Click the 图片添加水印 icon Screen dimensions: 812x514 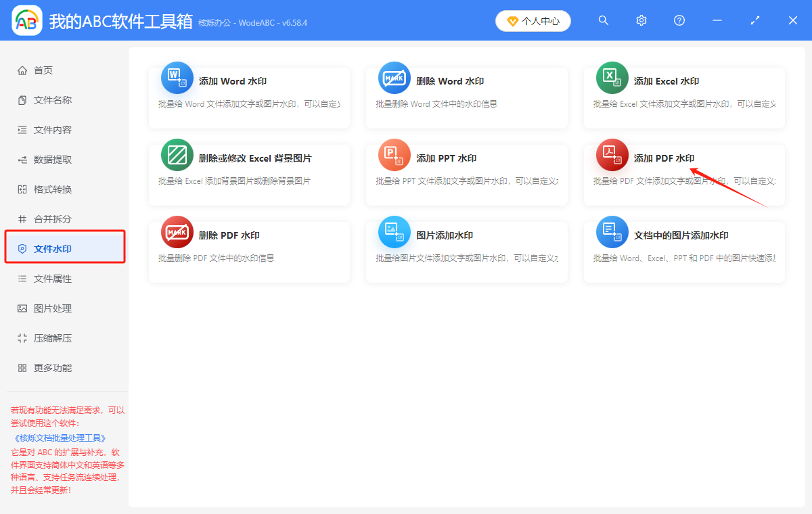click(x=394, y=232)
